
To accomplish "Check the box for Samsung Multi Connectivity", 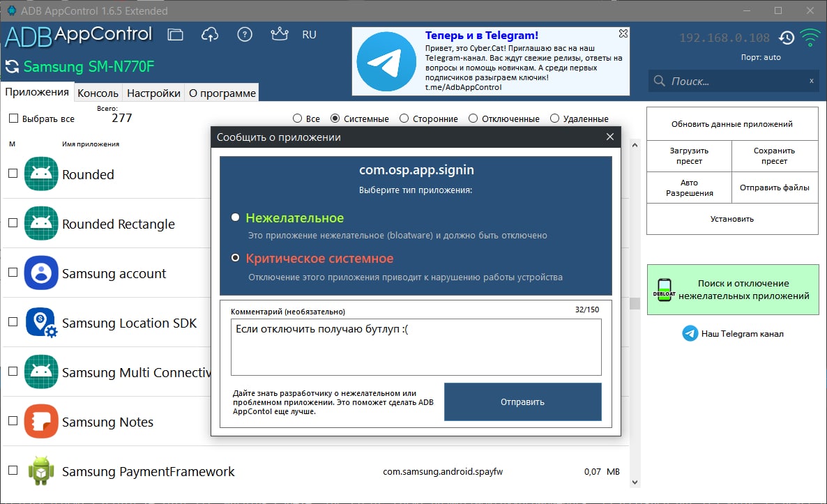I will point(13,372).
